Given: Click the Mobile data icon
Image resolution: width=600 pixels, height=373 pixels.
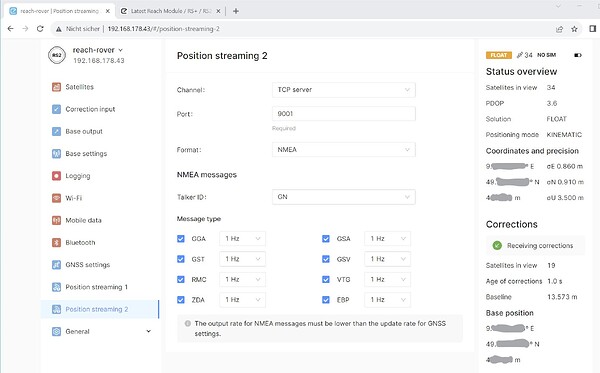Looking at the screenshot, I should [x=56, y=220].
